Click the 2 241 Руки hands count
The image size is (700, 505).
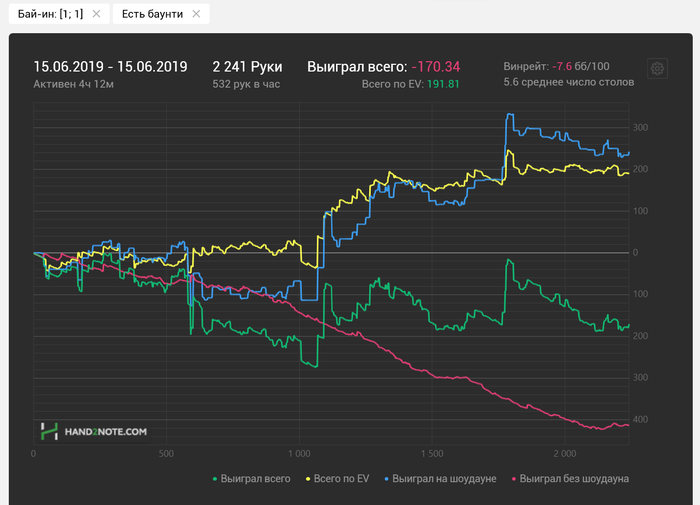247,67
